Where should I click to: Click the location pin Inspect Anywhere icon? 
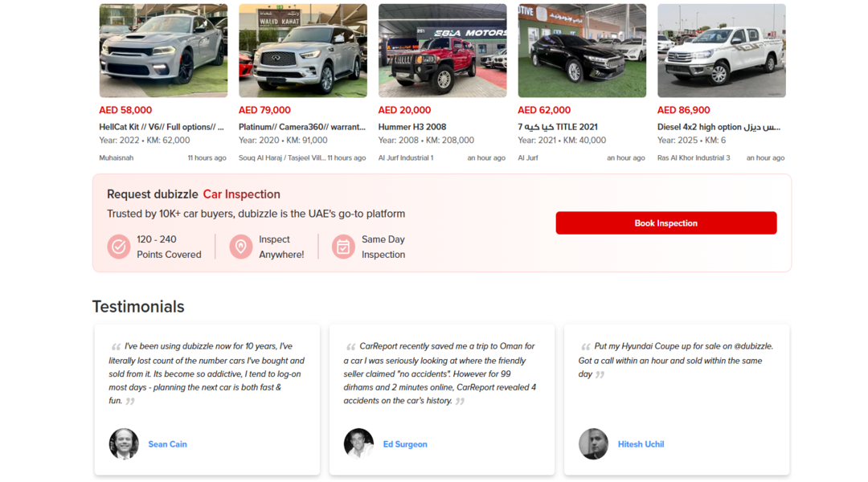241,247
